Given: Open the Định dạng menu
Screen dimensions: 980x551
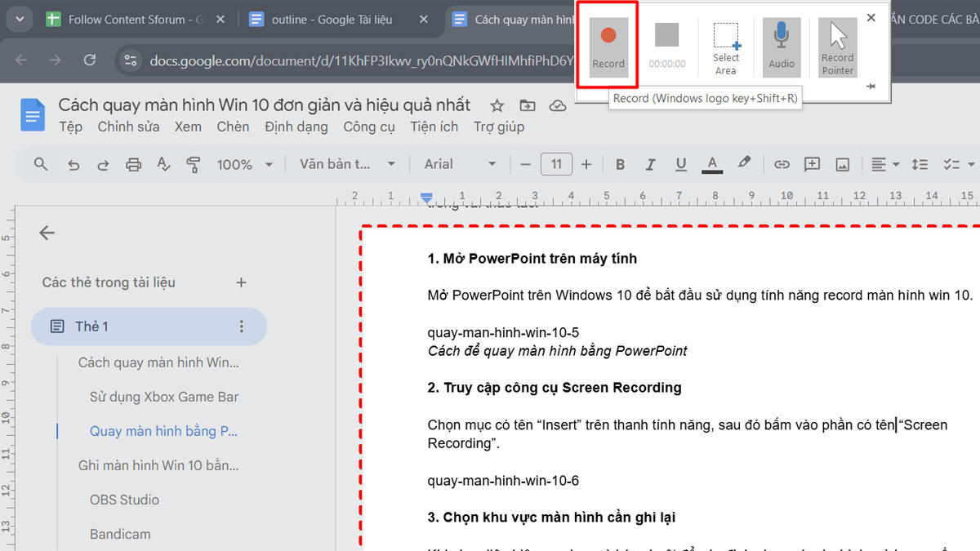Looking at the screenshot, I should point(296,127).
